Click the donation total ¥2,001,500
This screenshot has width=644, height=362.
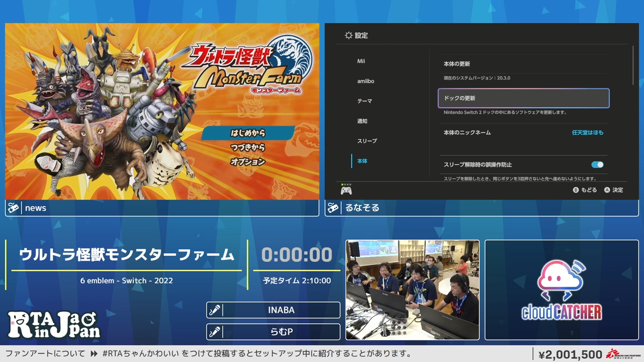(x=571, y=354)
